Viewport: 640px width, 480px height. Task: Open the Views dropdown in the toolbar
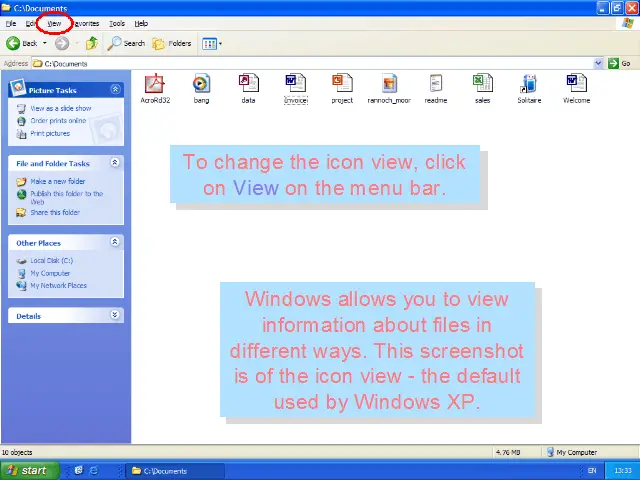click(211, 43)
